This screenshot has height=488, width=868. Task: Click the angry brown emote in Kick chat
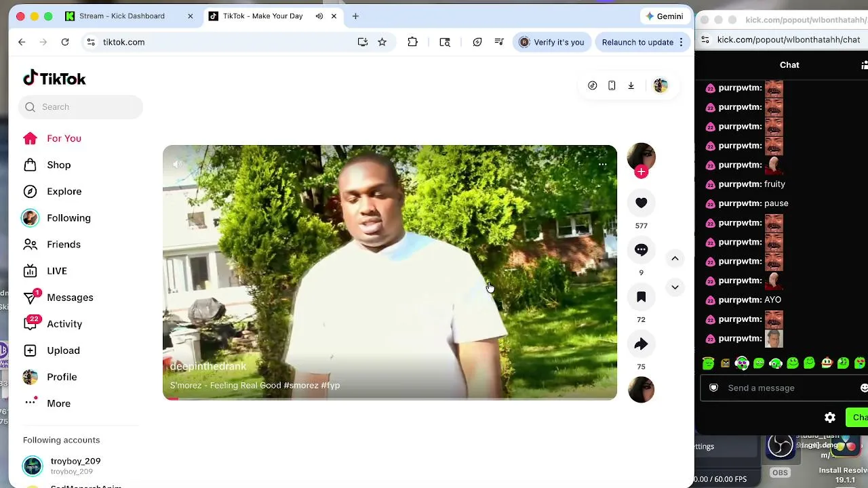(725, 363)
